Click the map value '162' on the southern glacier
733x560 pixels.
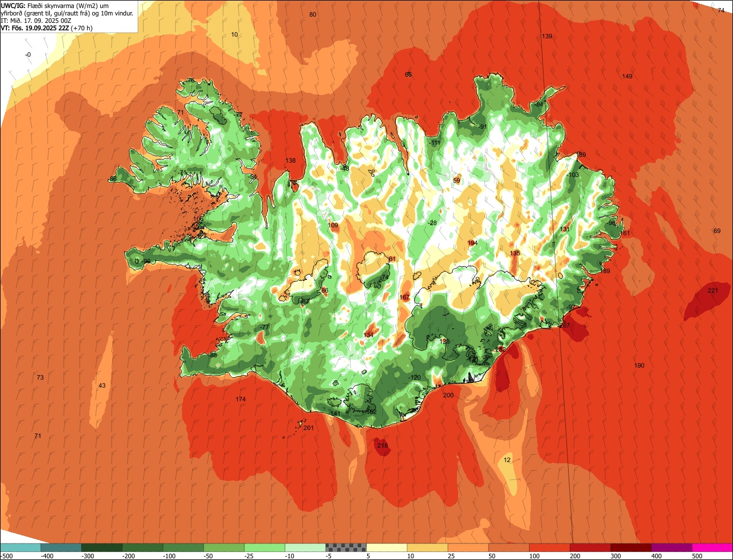pyautogui.click(x=371, y=412)
